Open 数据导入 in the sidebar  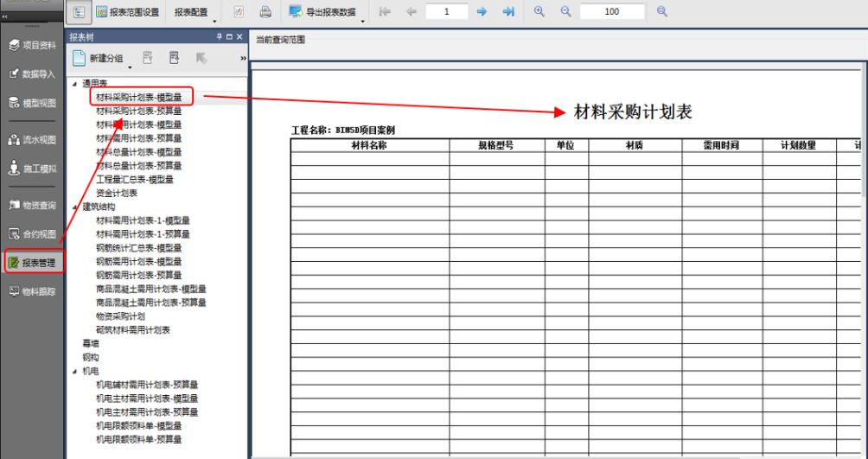(x=33, y=74)
